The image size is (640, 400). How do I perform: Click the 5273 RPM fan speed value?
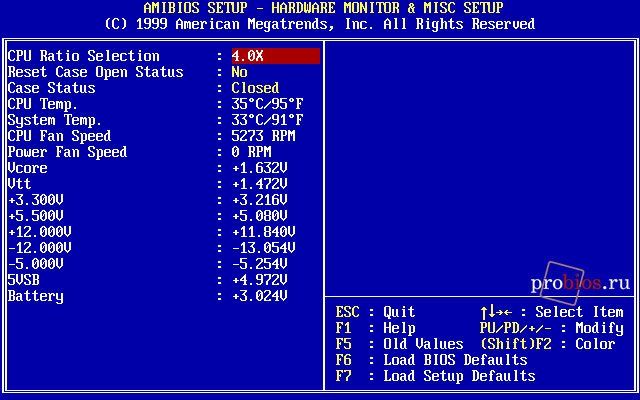[263, 136]
